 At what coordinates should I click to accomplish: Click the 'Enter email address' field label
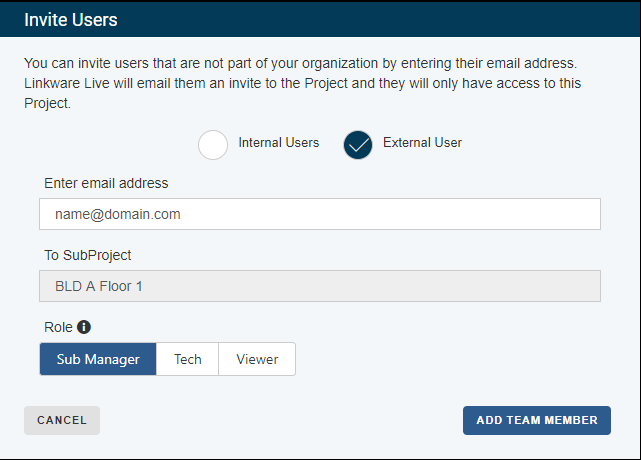coord(106,183)
